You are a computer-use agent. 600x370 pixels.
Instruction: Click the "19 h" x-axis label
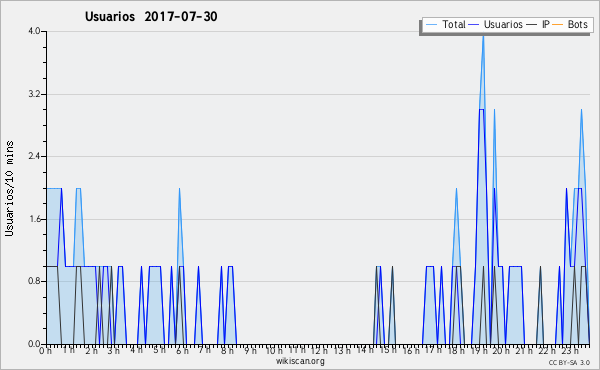coord(478,351)
